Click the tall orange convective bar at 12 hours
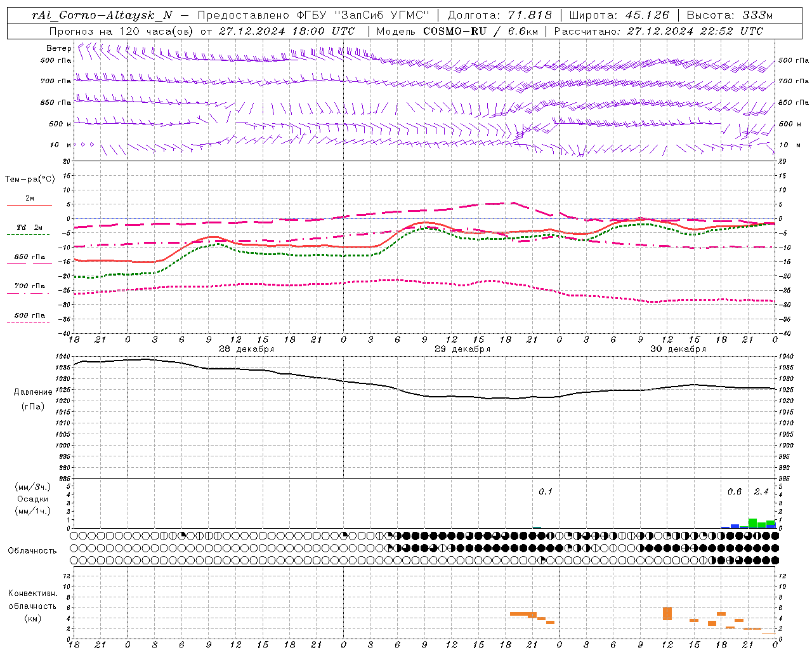The height and width of the screenshot is (650, 812). tap(667, 613)
